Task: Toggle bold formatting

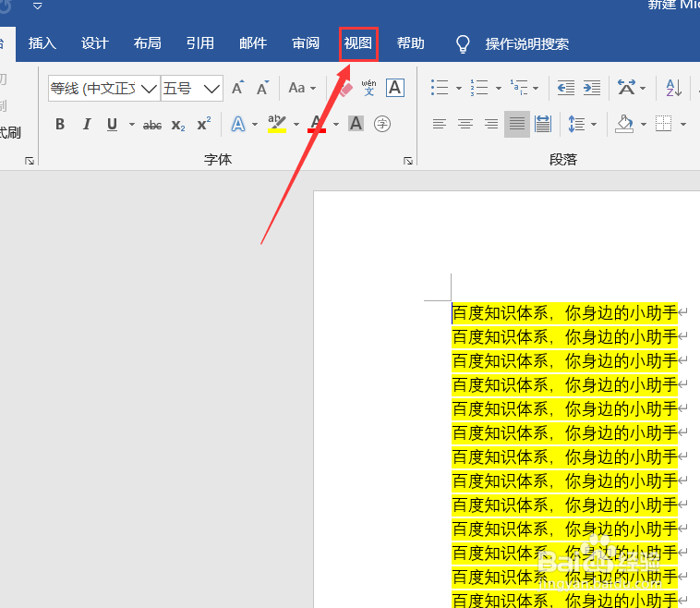Action: point(60,124)
